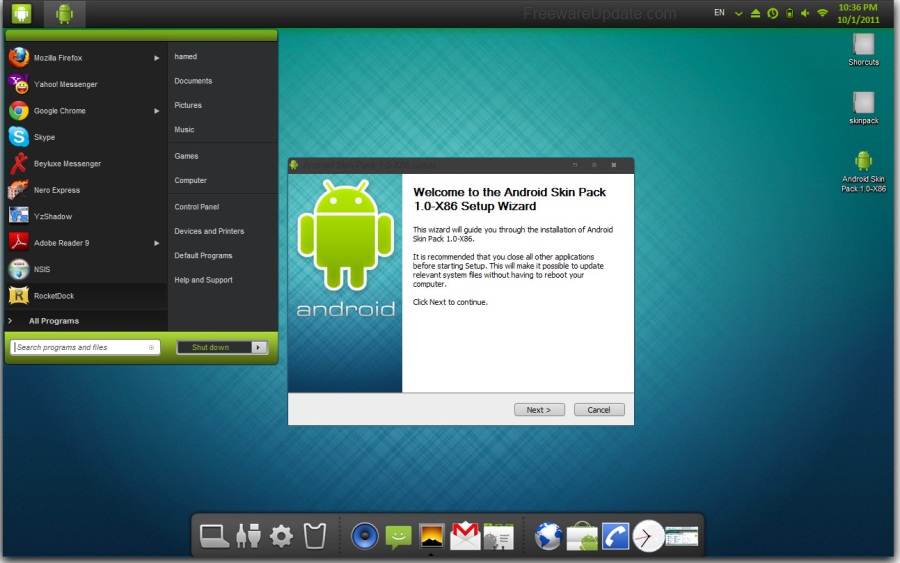The height and width of the screenshot is (563, 900).
Task: Open the Gmail envelope dock icon
Action: click(x=465, y=536)
